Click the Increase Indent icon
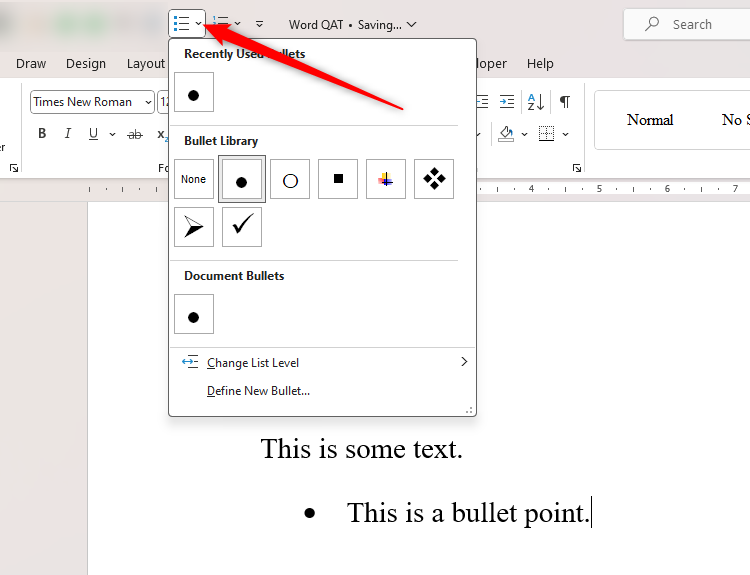 click(507, 101)
